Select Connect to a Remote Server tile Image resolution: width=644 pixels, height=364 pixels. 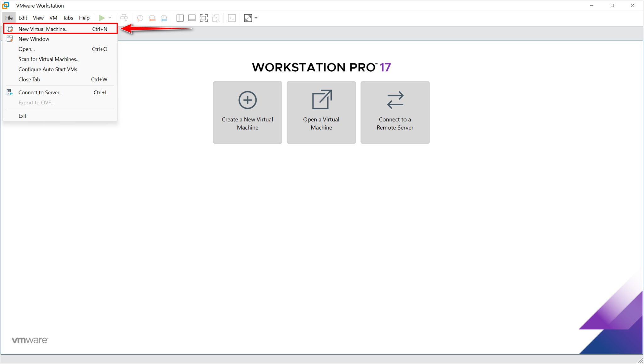395,113
